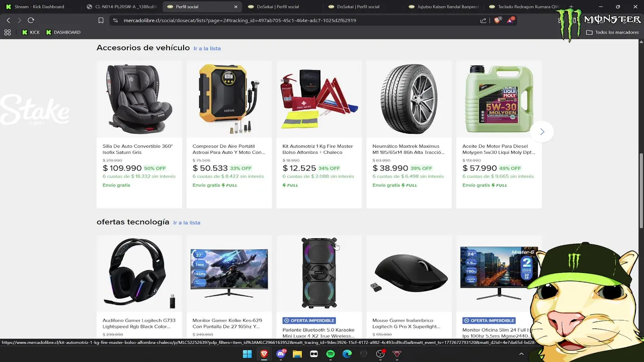Viewport: 644px width, 362px height.
Task: Open Ir a la lista for Accesorios de vehículo
Action: 207,48
